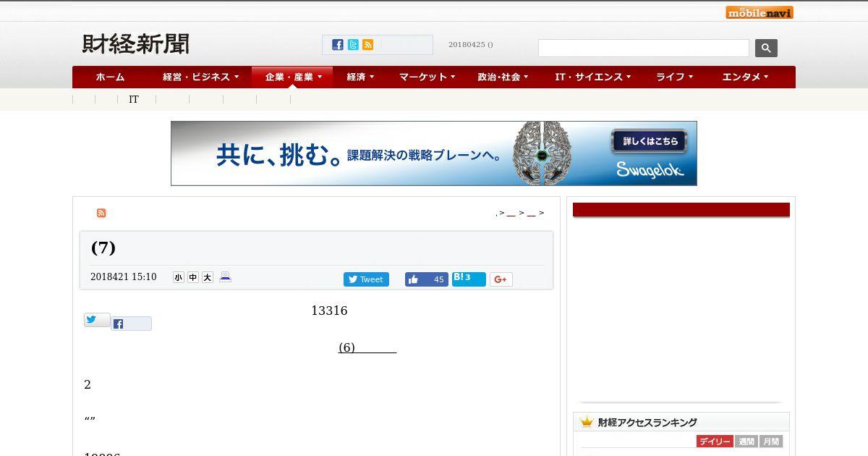Click the article date 2018421 15:10
Image resolution: width=868 pixels, height=456 pixels.
[124, 277]
